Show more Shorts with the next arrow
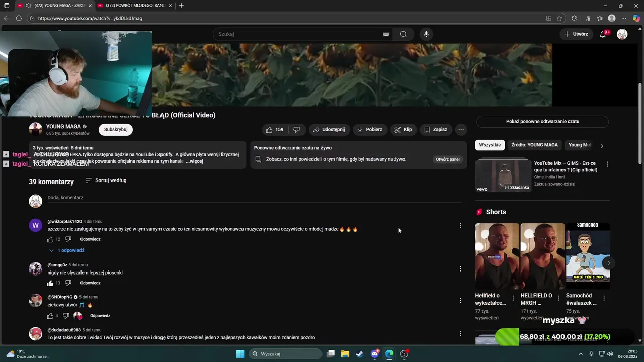This screenshot has height=362, width=644. point(608,263)
